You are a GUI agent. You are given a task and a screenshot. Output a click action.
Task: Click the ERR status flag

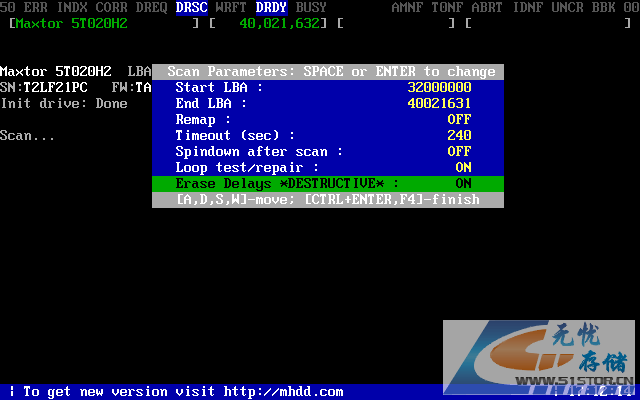click(x=36, y=7)
